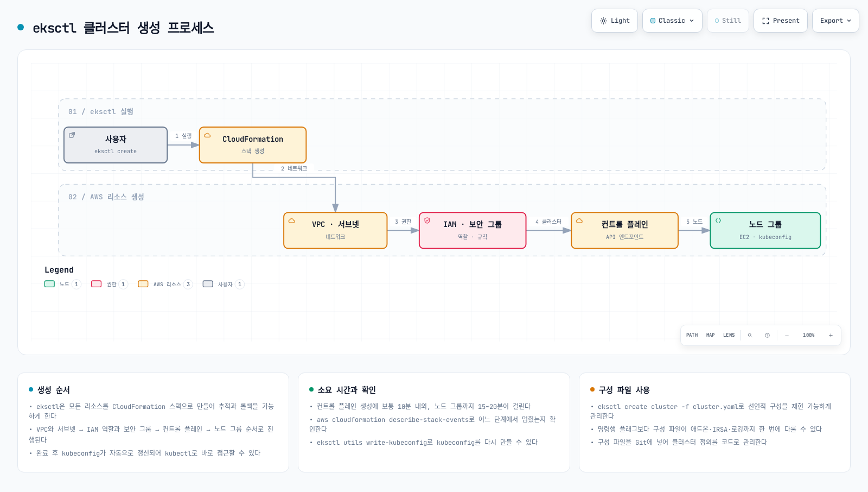
Task: Click the shield icon on IAM node
Action: pos(427,220)
